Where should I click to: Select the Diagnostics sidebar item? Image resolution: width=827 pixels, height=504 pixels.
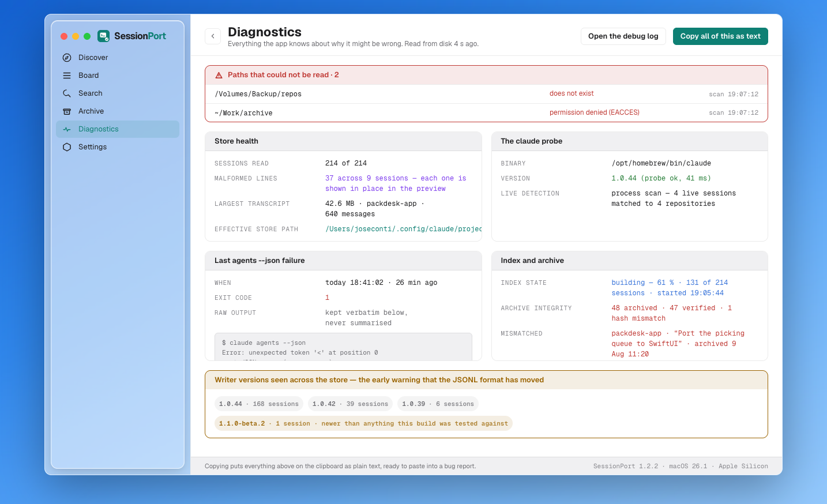118,129
